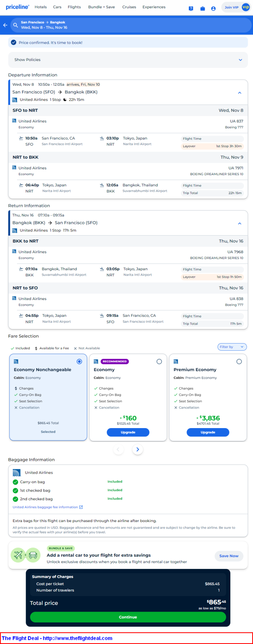Click the $4701.45 Total text
This screenshot has height=644, width=253.
208,424
